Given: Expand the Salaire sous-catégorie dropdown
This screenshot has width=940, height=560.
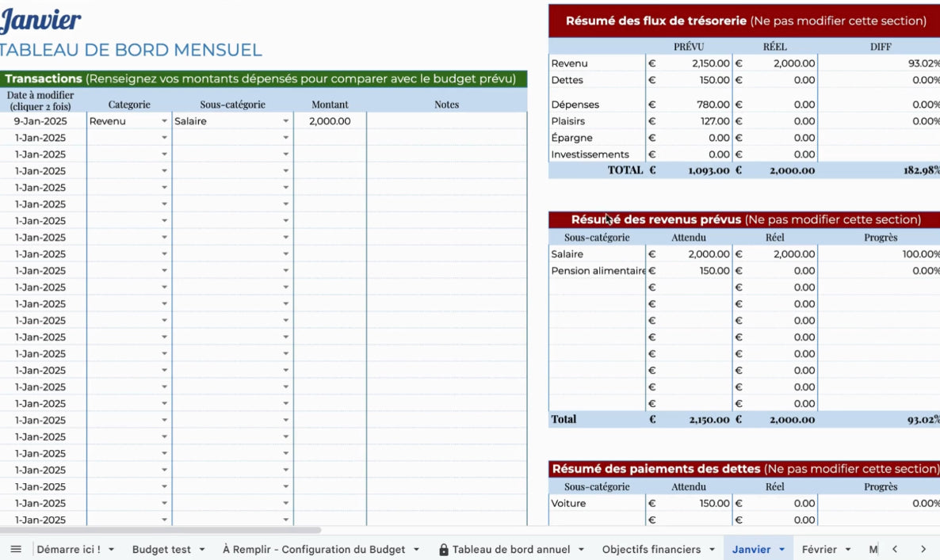Looking at the screenshot, I should pos(285,121).
